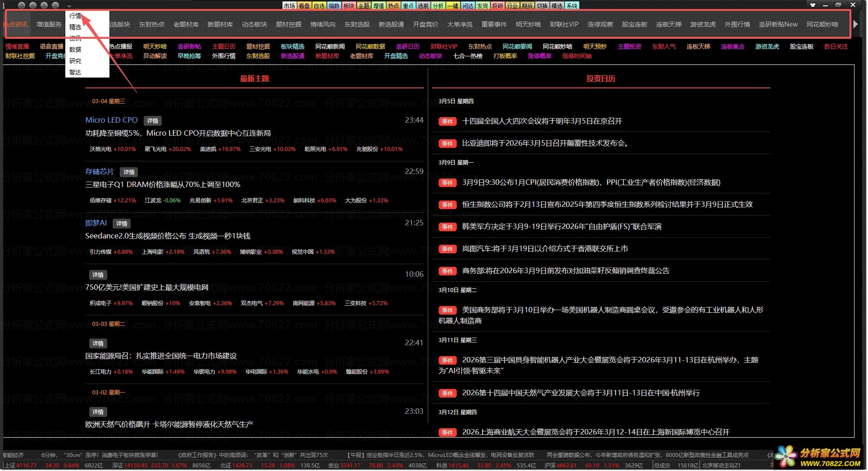
Task: Switch to the 增值服务 tab
Action: pos(49,24)
